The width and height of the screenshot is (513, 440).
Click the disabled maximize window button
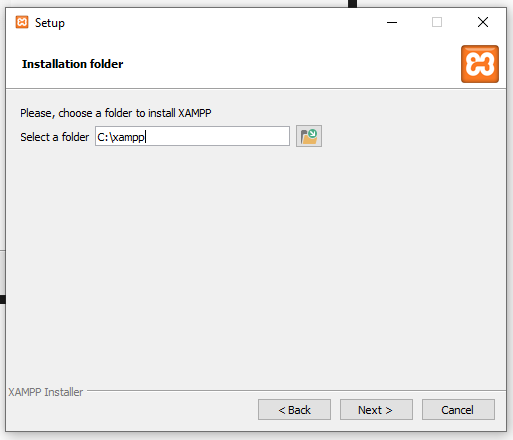pyautogui.click(x=437, y=23)
